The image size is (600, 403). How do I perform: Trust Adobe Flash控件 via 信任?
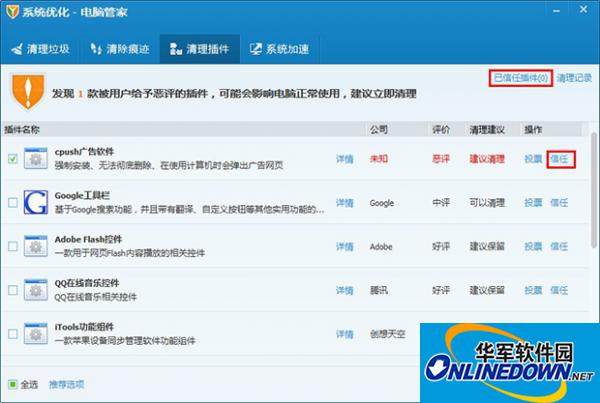click(x=559, y=246)
